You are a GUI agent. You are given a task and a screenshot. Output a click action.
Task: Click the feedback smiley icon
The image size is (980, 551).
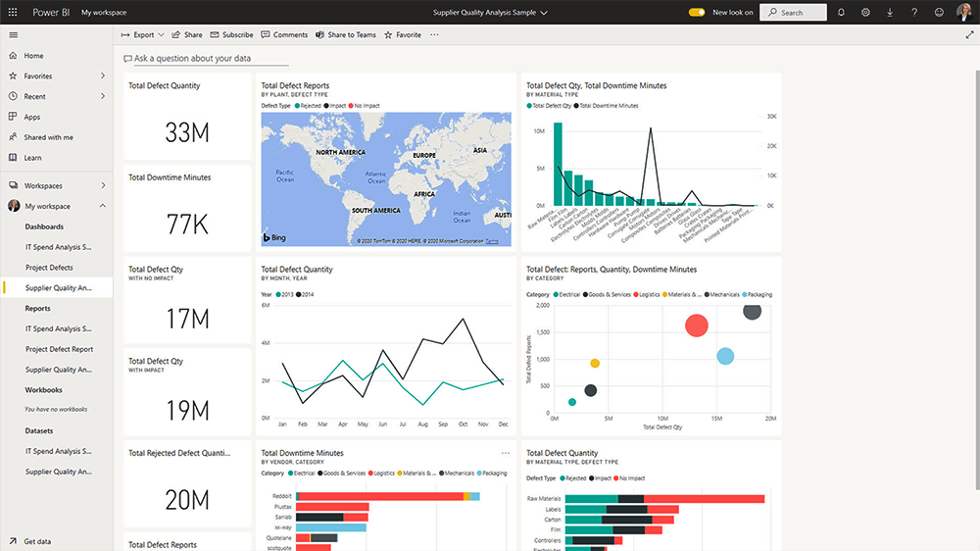pyautogui.click(x=939, y=13)
